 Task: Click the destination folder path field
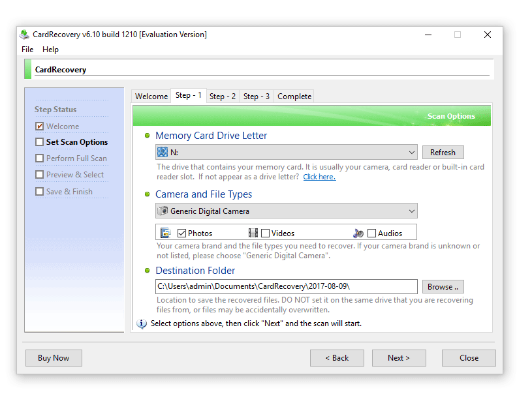(286, 286)
